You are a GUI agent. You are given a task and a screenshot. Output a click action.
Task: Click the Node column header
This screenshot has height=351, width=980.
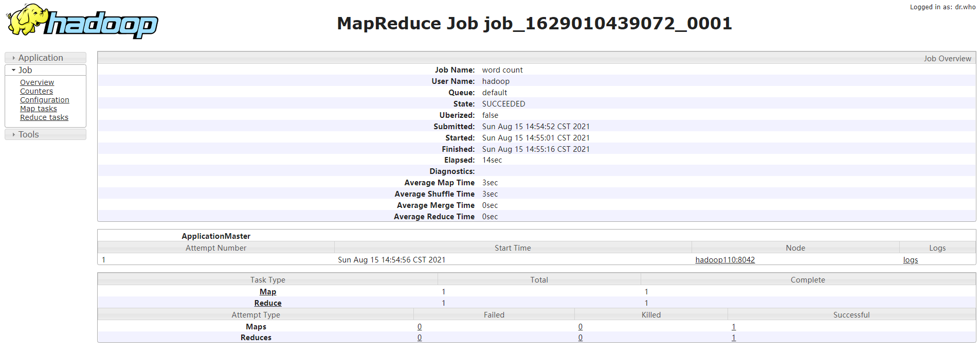click(x=795, y=248)
